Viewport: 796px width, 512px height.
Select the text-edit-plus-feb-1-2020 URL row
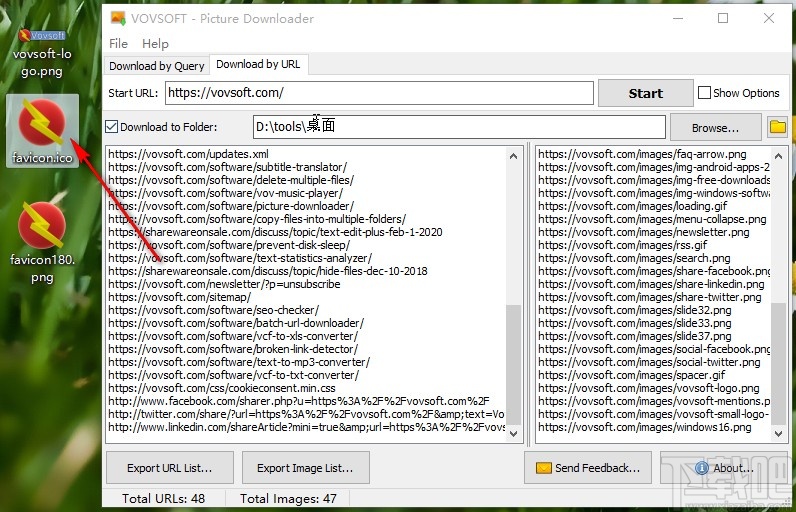(x=306, y=232)
